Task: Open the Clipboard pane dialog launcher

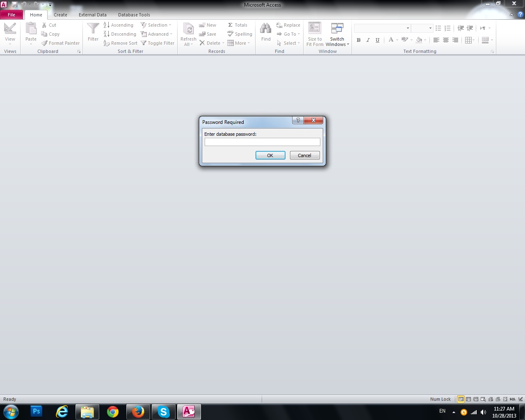Action: (79, 52)
